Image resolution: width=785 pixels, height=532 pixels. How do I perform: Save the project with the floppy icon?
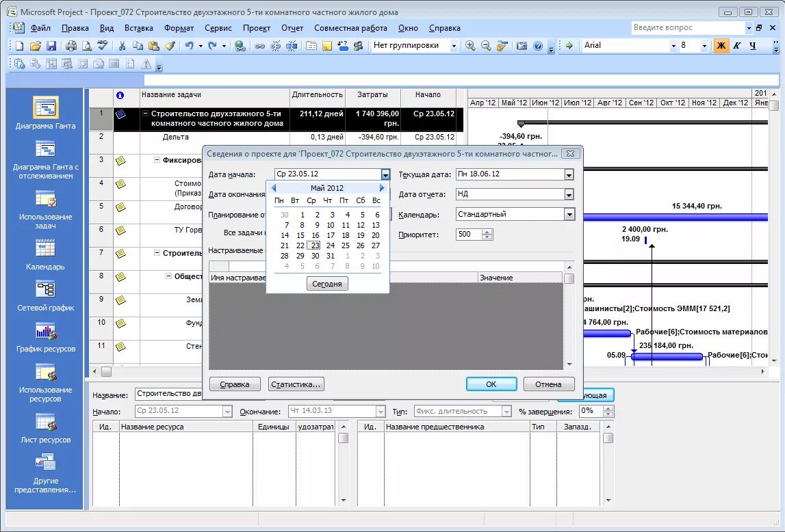[51, 46]
